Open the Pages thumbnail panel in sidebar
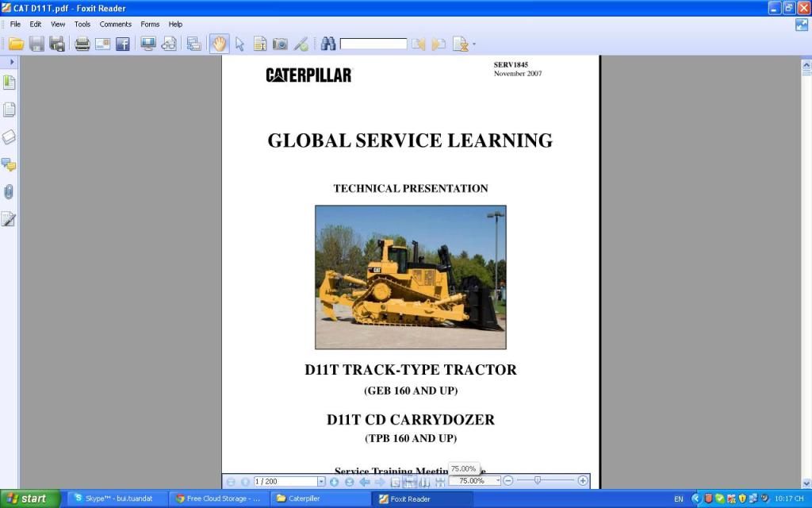Viewport: 812px width, 508px height. pyautogui.click(x=10, y=110)
